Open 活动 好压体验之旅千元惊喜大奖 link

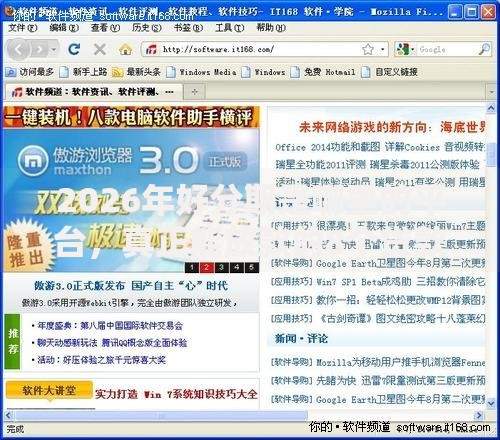point(101,360)
